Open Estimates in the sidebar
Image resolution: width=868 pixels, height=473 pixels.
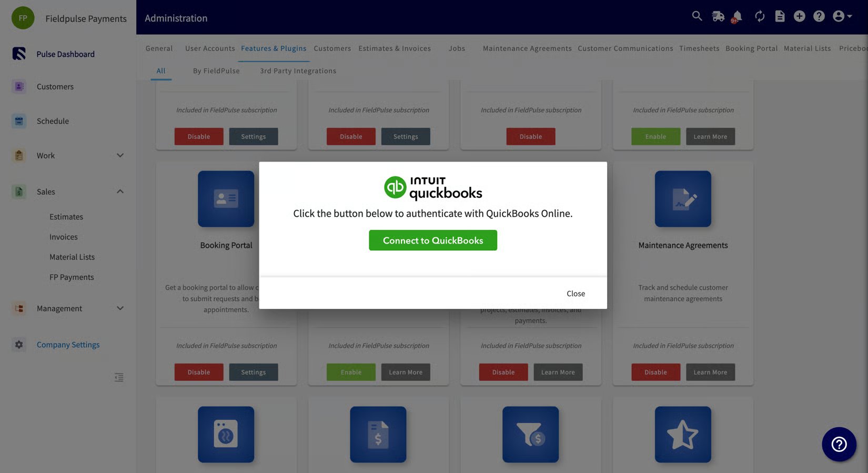66,217
